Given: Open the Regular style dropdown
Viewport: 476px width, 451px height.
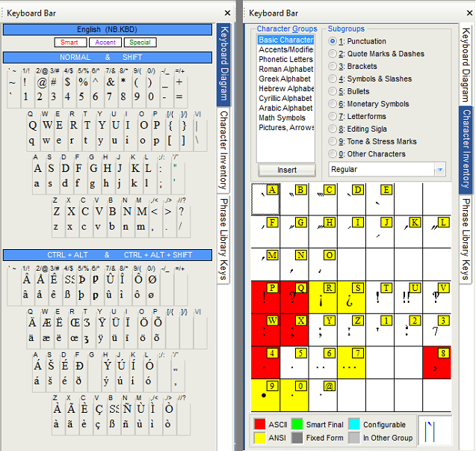Looking at the screenshot, I should 439,170.
